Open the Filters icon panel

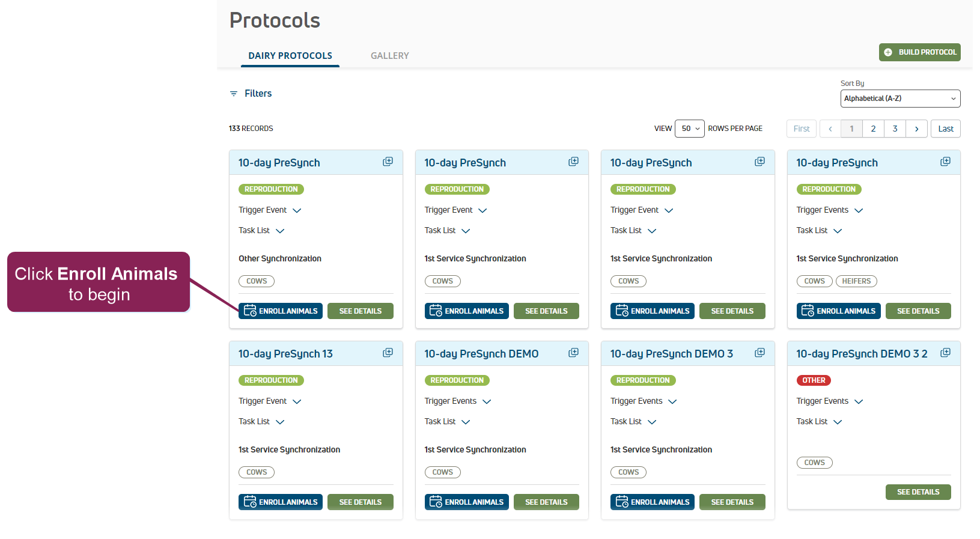tap(234, 94)
